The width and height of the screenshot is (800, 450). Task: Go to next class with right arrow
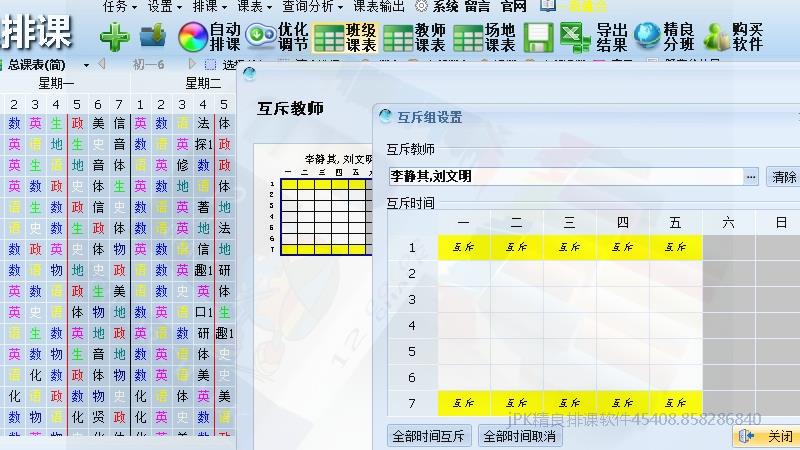192,64
